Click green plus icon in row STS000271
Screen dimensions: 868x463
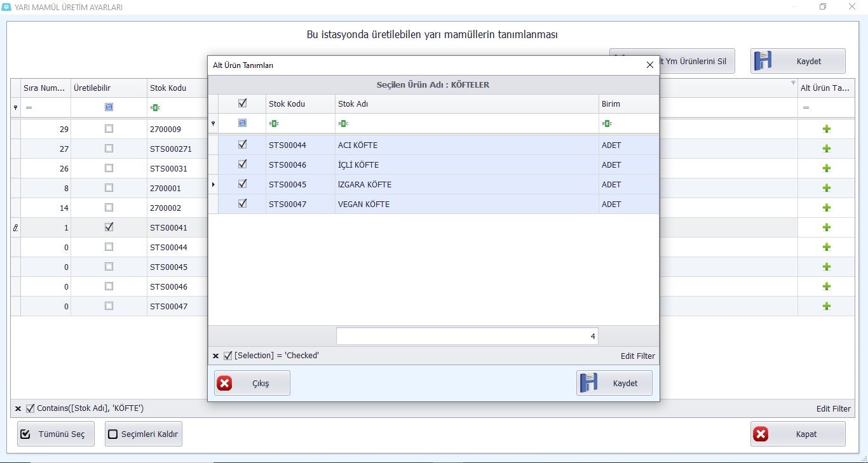click(x=826, y=149)
